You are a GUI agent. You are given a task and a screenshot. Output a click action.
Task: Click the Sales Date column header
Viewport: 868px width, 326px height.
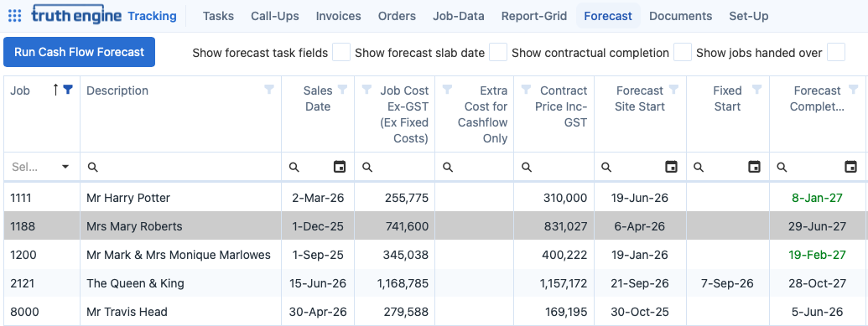pyautogui.click(x=318, y=98)
